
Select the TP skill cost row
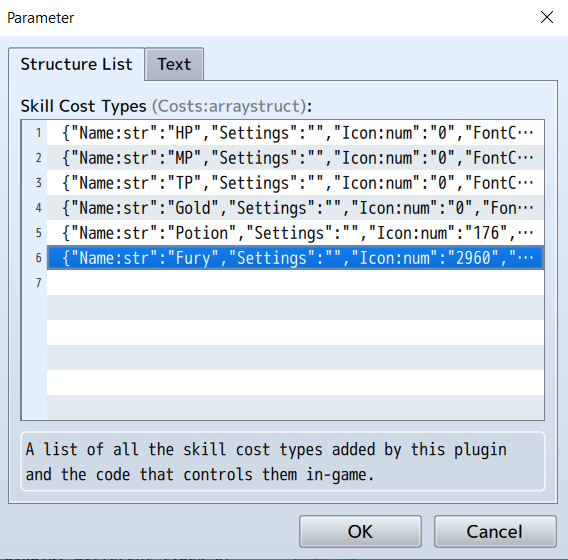tap(295, 183)
